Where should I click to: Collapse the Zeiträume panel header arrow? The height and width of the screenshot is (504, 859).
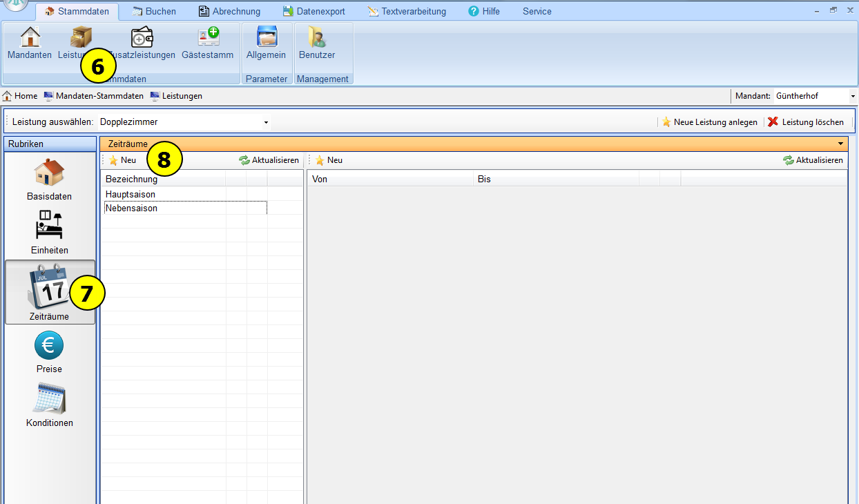click(x=840, y=144)
